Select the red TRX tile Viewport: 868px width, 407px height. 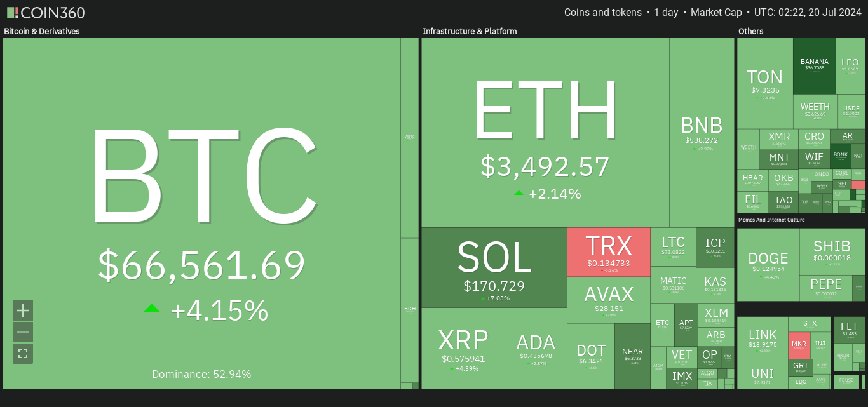tap(609, 252)
